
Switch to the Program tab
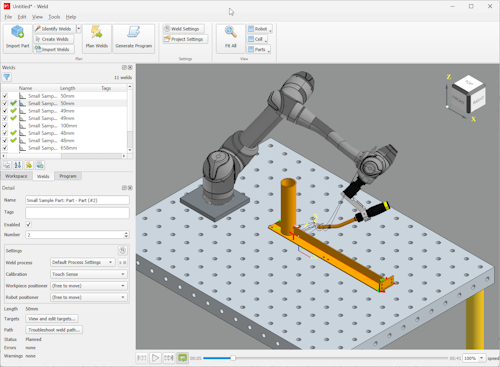[68, 176]
